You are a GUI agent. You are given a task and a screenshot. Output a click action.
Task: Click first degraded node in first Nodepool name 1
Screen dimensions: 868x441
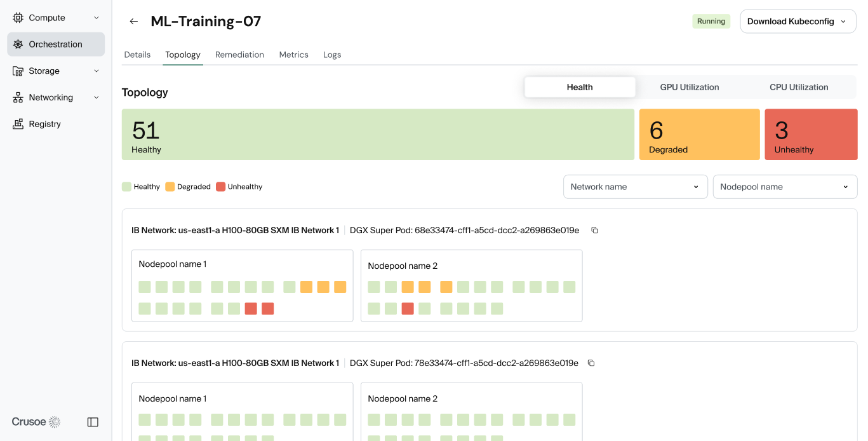[x=306, y=287]
